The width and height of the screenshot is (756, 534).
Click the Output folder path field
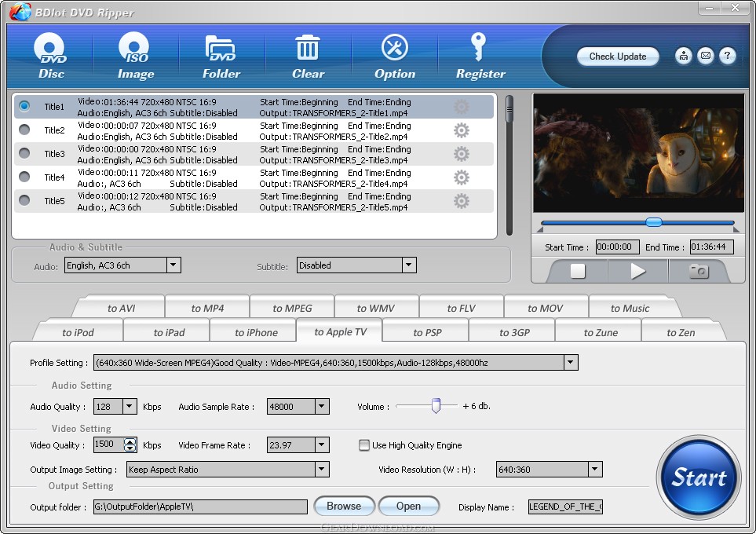point(200,507)
